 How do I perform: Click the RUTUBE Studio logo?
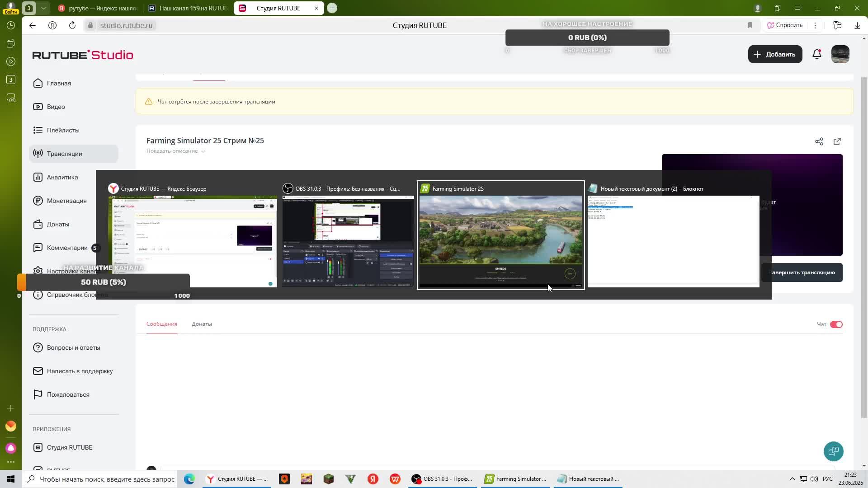83,55
